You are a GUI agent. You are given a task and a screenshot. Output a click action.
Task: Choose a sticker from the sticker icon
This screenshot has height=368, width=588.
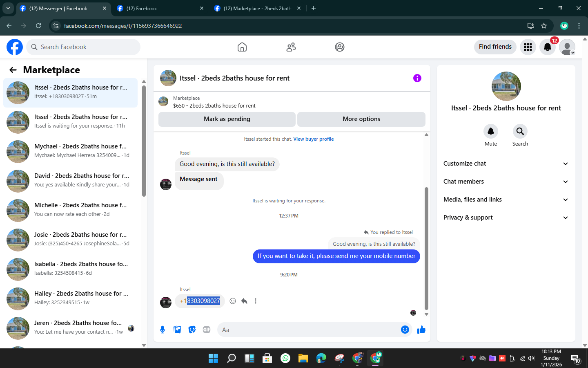(x=192, y=330)
